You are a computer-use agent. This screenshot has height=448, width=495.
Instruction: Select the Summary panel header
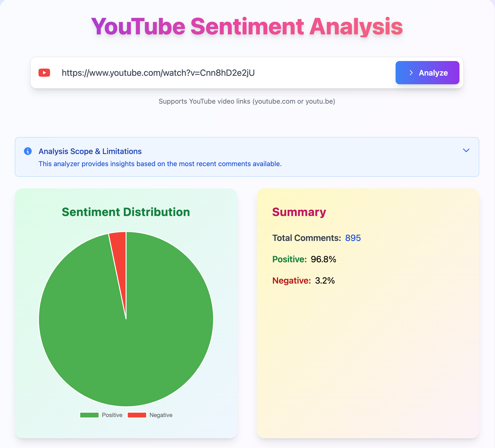[299, 212]
